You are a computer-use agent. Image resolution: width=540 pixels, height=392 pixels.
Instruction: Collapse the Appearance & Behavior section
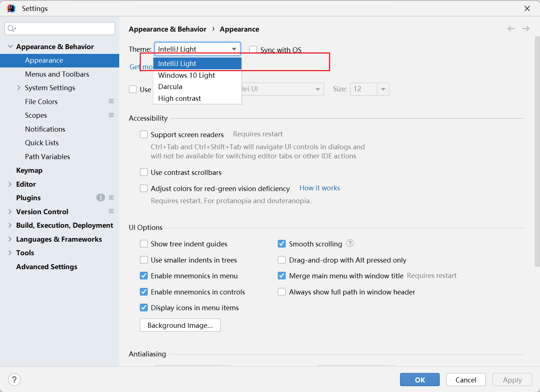tap(10, 47)
